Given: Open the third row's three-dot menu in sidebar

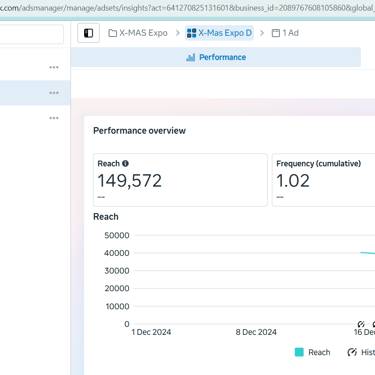Looking at the screenshot, I should (x=54, y=118).
